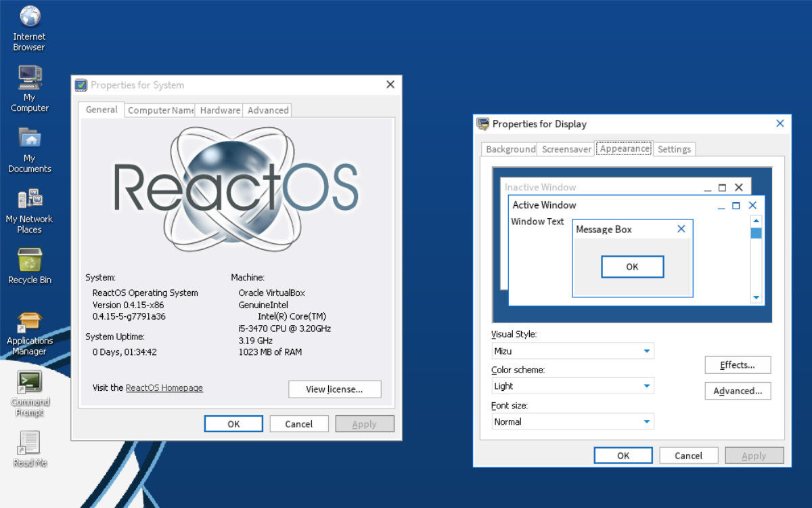812x508 pixels.
Task: Click Apply in Properties for System
Action: tap(364, 424)
